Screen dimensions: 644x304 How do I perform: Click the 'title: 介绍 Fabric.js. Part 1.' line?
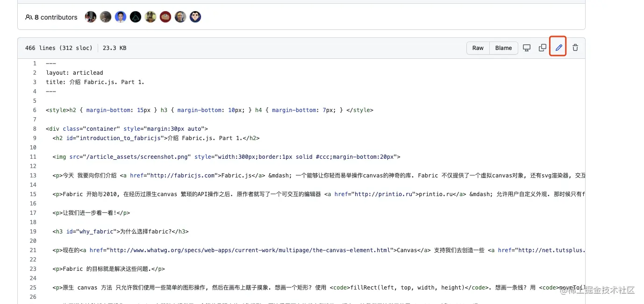pyautogui.click(x=95, y=82)
